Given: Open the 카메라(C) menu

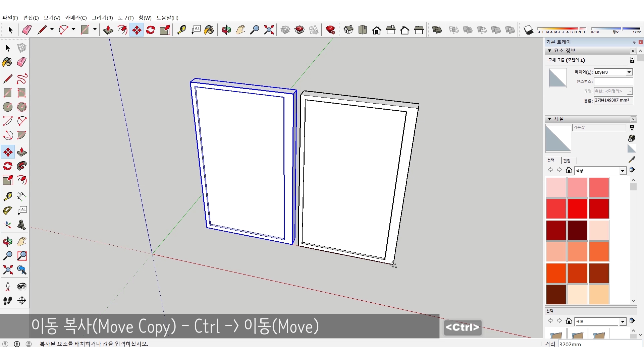Looking at the screenshot, I should (76, 18).
